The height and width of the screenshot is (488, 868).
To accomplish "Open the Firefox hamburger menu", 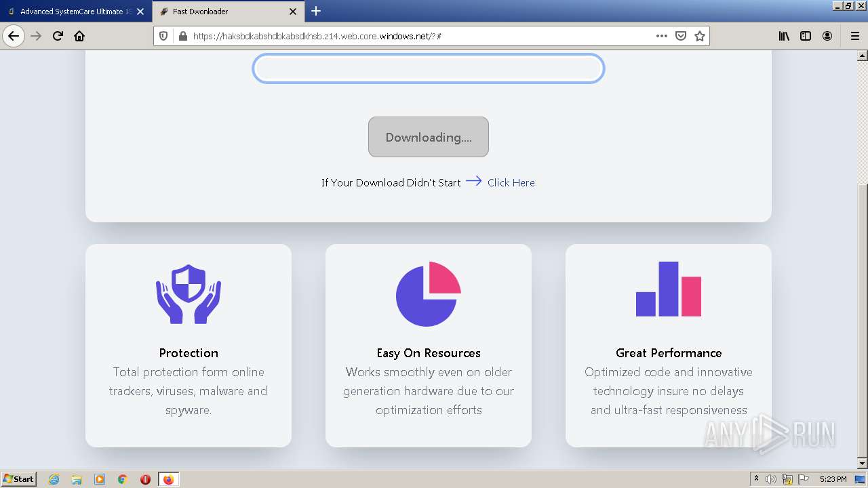I will point(854,36).
